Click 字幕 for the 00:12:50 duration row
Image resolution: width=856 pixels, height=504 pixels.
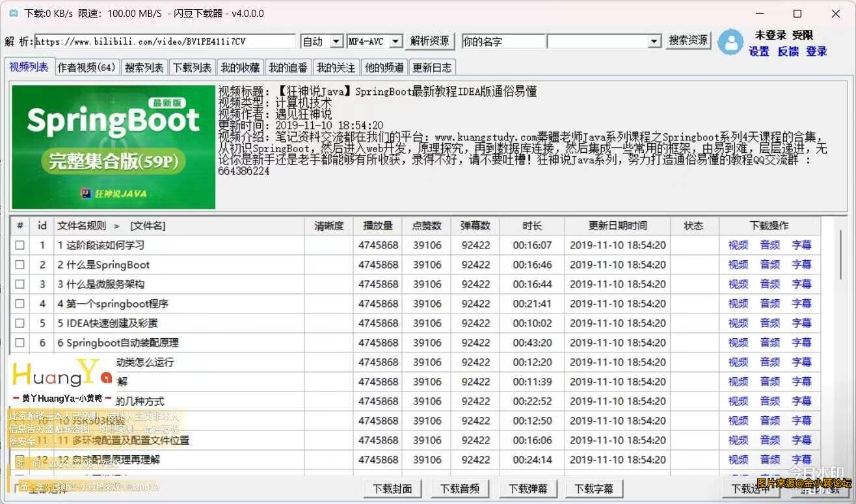coord(802,421)
